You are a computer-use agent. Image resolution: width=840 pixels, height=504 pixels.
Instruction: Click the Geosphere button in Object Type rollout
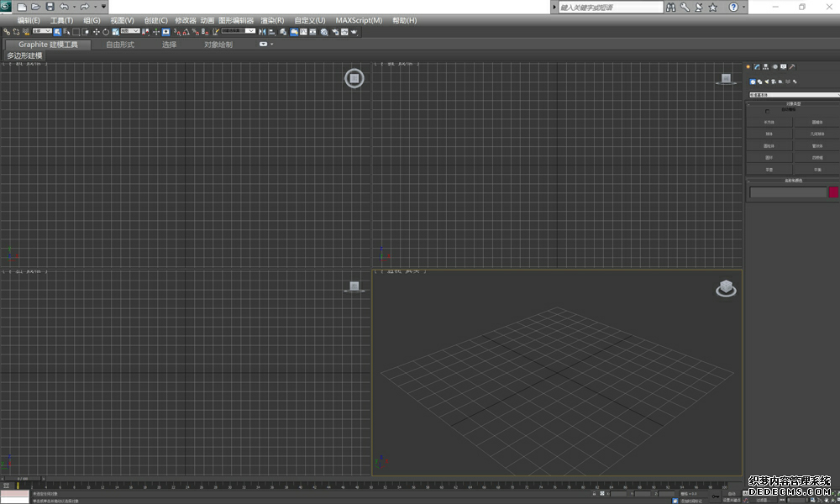coord(817,134)
